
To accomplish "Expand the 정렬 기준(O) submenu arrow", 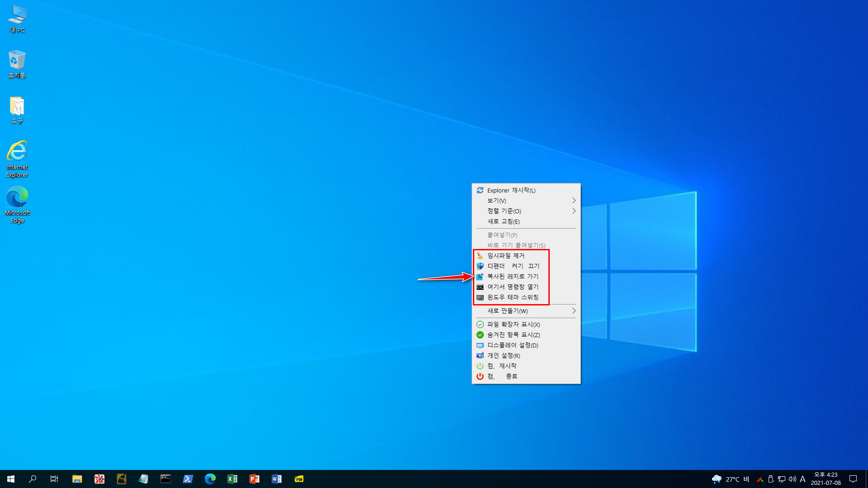I will (574, 211).
